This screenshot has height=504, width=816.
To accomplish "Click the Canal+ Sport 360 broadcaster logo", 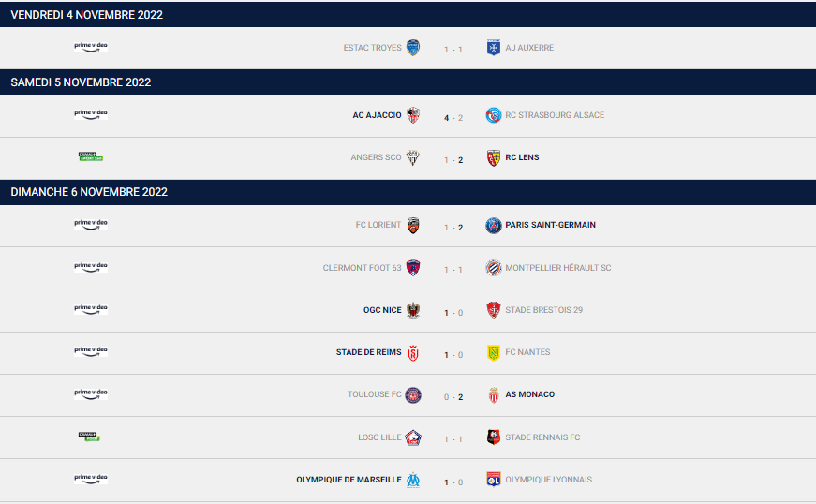I will tap(91, 156).
